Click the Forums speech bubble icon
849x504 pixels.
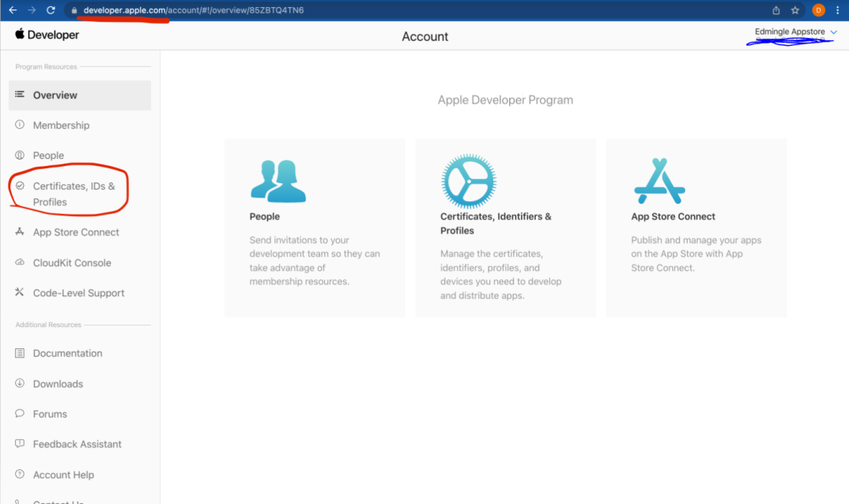click(x=20, y=414)
